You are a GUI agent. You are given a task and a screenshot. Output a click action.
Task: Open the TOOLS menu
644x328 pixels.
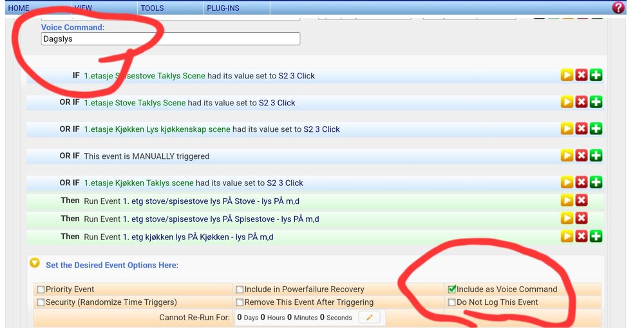[x=152, y=8]
